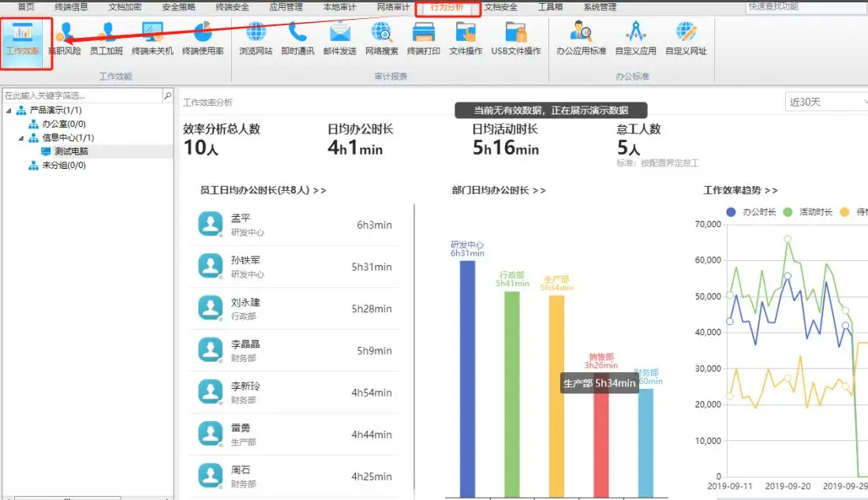Open 部门日均办公时长 details link

498,190
